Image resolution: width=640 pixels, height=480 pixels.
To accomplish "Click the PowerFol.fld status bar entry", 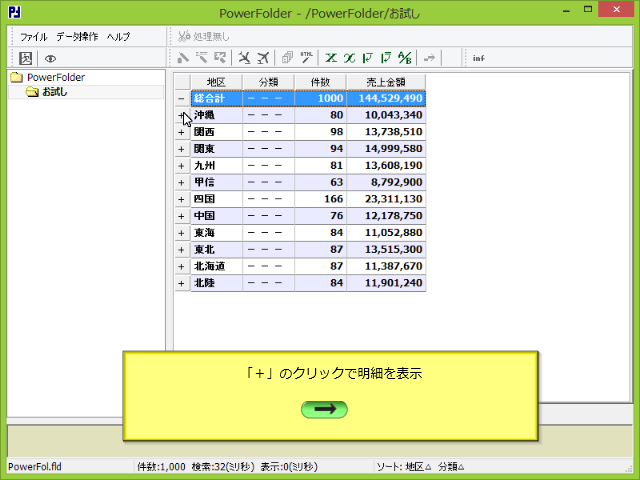I will pyautogui.click(x=35, y=467).
